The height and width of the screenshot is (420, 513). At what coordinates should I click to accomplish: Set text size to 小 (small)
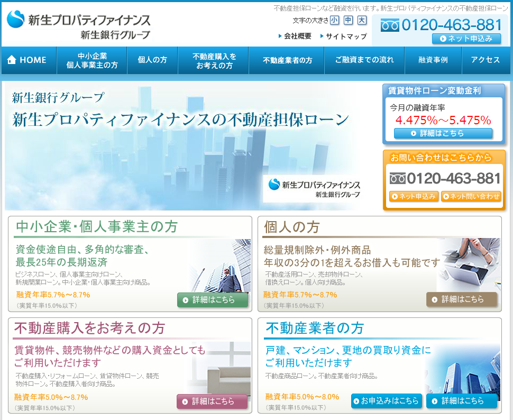(334, 20)
